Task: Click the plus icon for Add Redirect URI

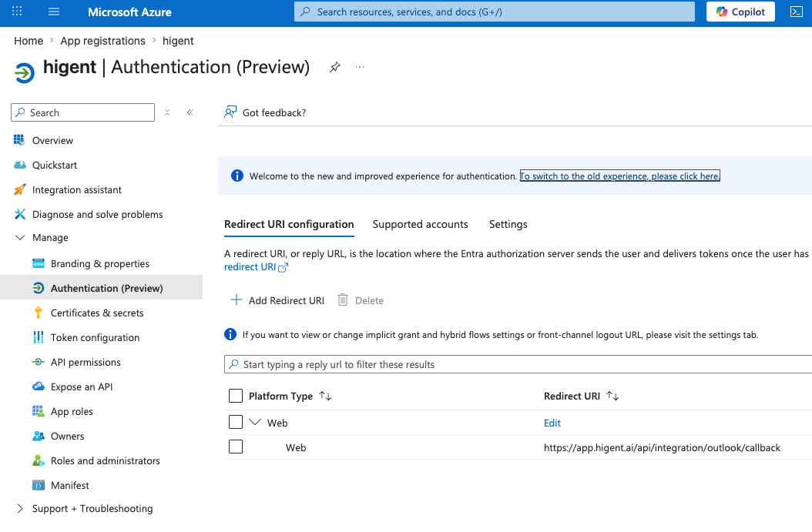Action: (x=237, y=299)
